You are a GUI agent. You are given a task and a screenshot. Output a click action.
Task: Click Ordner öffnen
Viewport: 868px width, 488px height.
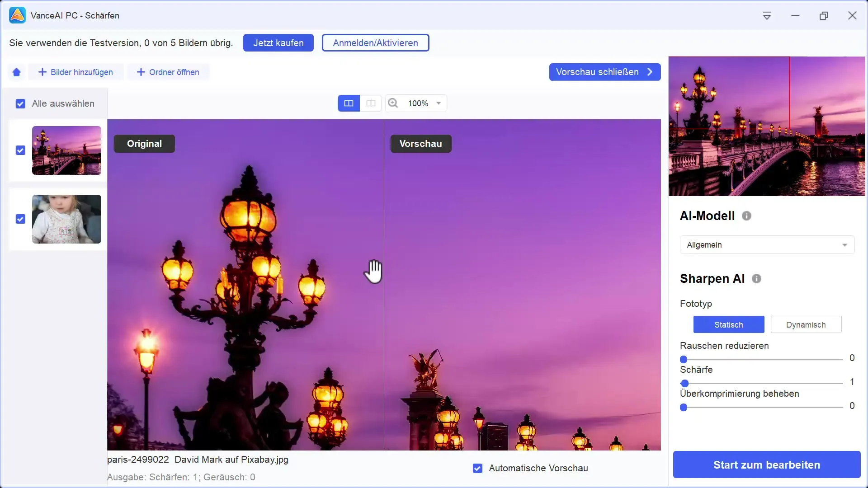click(168, 72)
